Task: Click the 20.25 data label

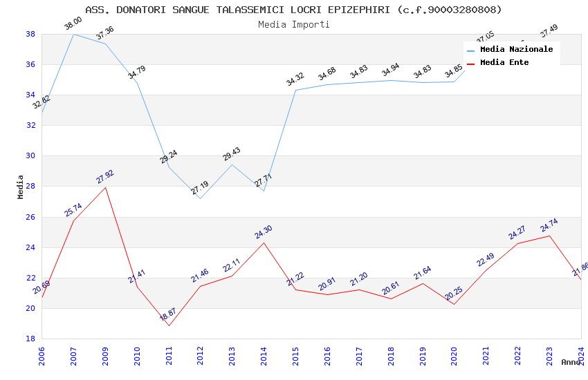Action: click(454, 294)
